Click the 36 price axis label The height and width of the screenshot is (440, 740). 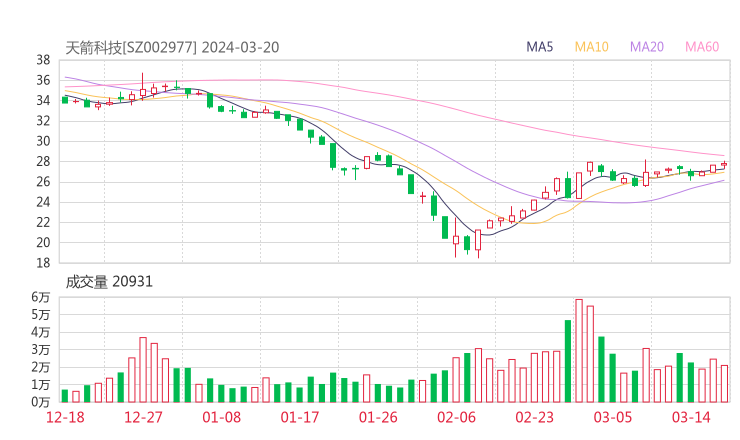(x=43, y=80)
